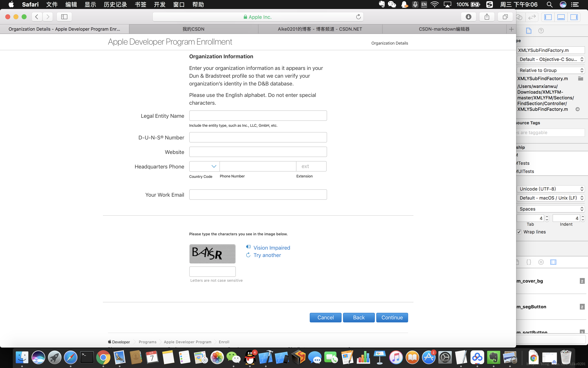Switch to Xcode's version editor button
Viewport: 588px width, 368px height.
[532, 17]
